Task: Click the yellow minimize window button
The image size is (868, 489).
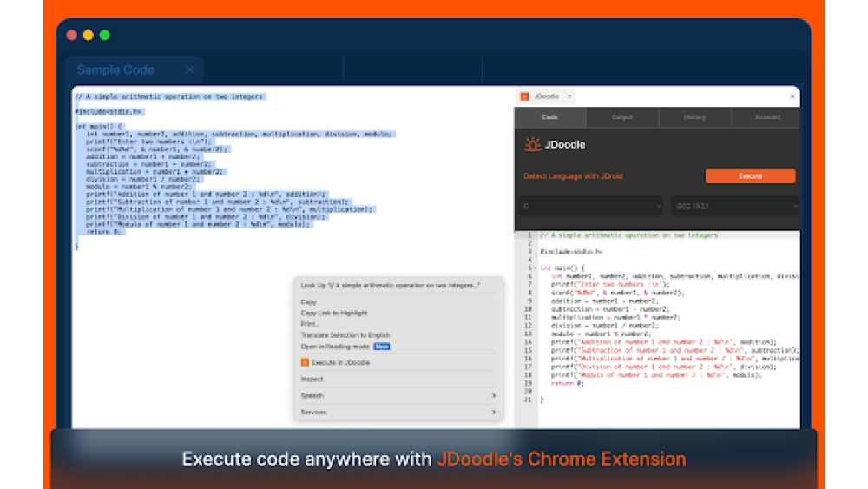Action: coord(88,36)
